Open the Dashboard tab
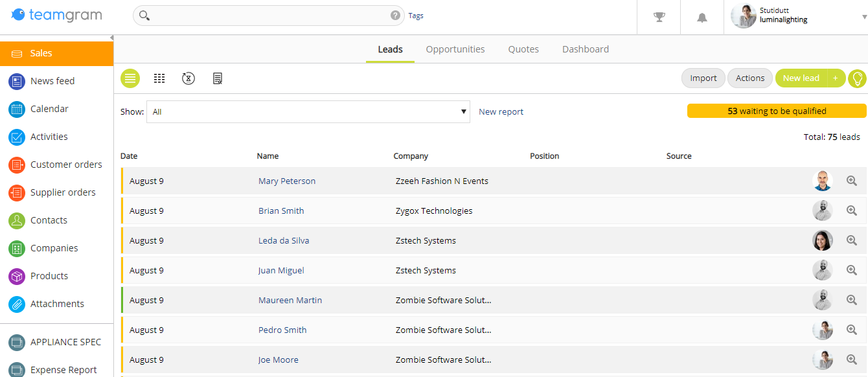This screenshot has height=377, width=868. coord(586,49)
